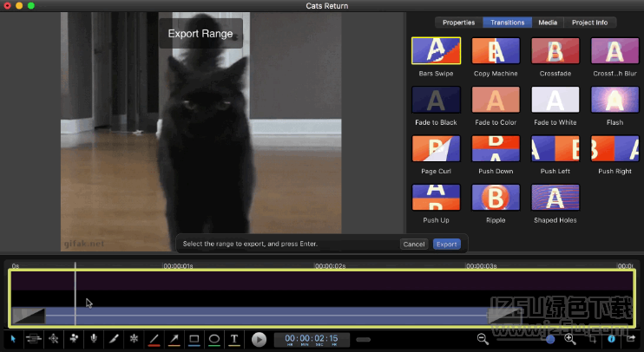
Task: Choose the Push Right transition
Action: (614, 148)
